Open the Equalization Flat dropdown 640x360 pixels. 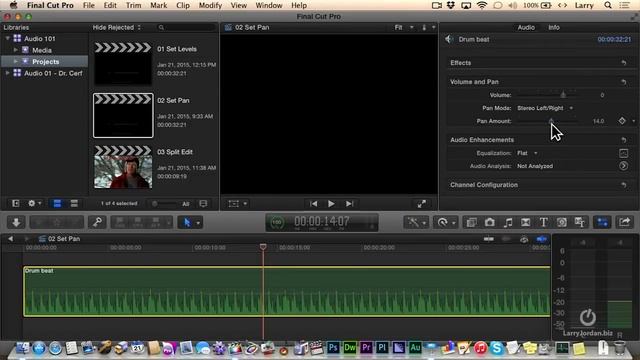(x=527, y=153)
